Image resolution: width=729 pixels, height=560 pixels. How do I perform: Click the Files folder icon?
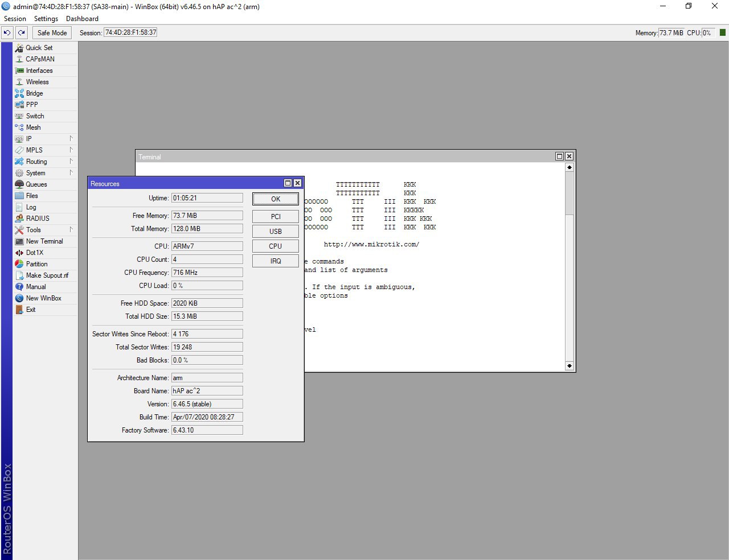[x=19, y=196]
